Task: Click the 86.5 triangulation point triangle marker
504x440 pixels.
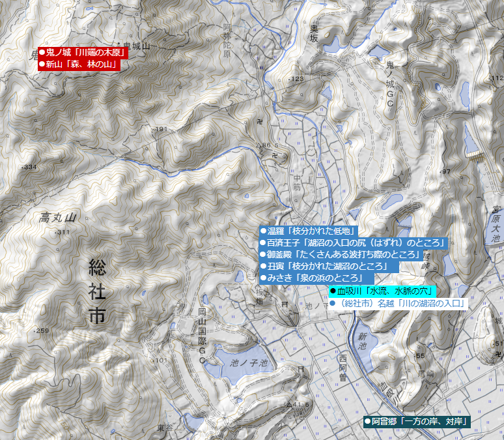Action: click(x=259, y=145)
